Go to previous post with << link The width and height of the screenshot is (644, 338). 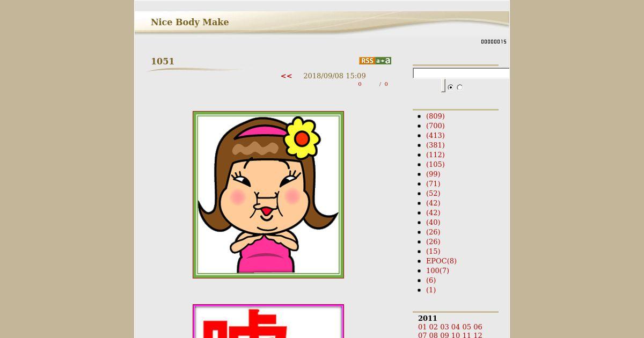(x=287, y=76)
